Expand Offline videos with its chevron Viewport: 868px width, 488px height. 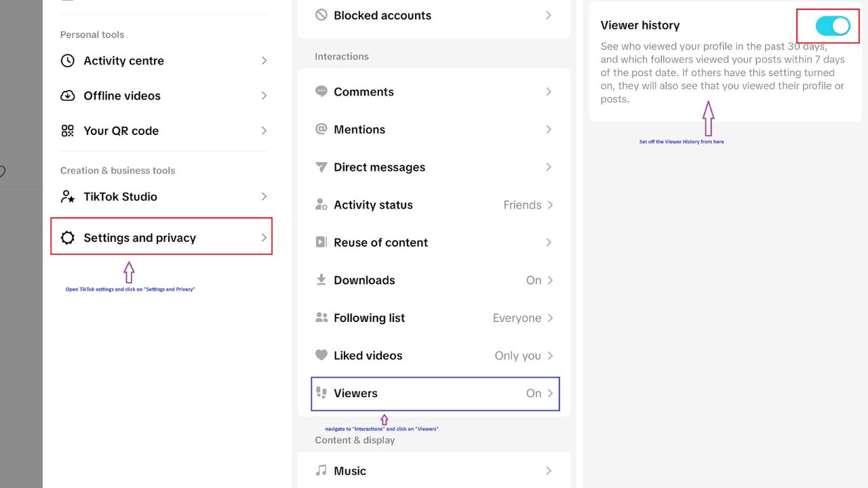coord(264,96)
